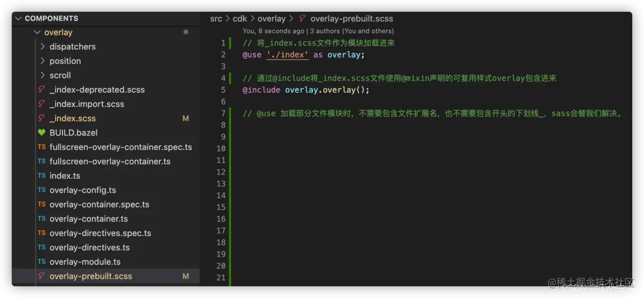Click Sass icon of overlay-prebuilt.scss in explorer
Image resolution: width=644 pixels, height=298 pixels.
tap(41, 276)
